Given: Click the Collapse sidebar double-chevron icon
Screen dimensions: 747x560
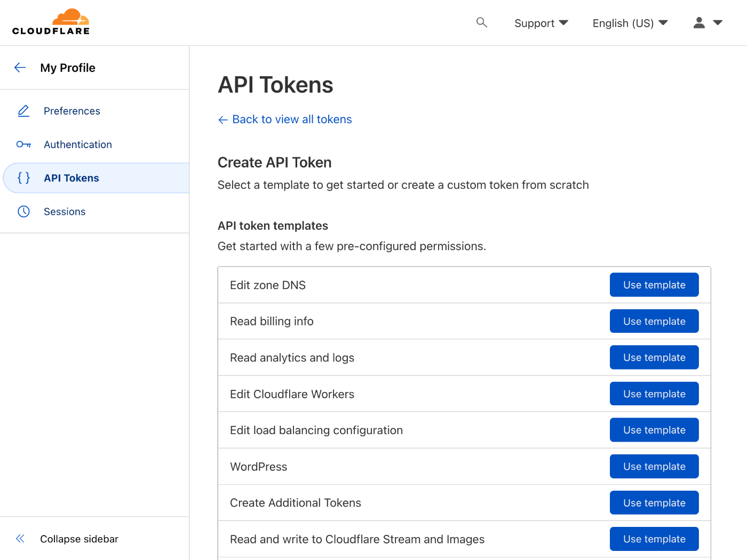Looking at the screenshot, I should (x=20, y=539).
